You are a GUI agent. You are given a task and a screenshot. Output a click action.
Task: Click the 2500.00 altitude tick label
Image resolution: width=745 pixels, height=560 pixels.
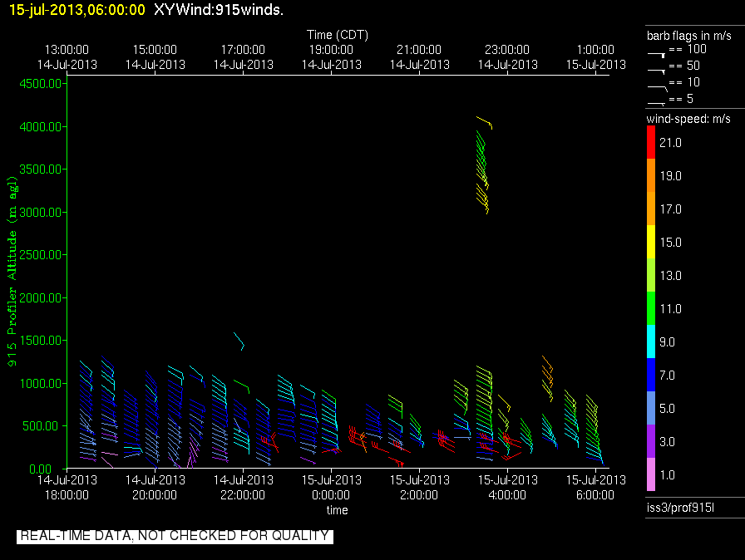(41, 255)
